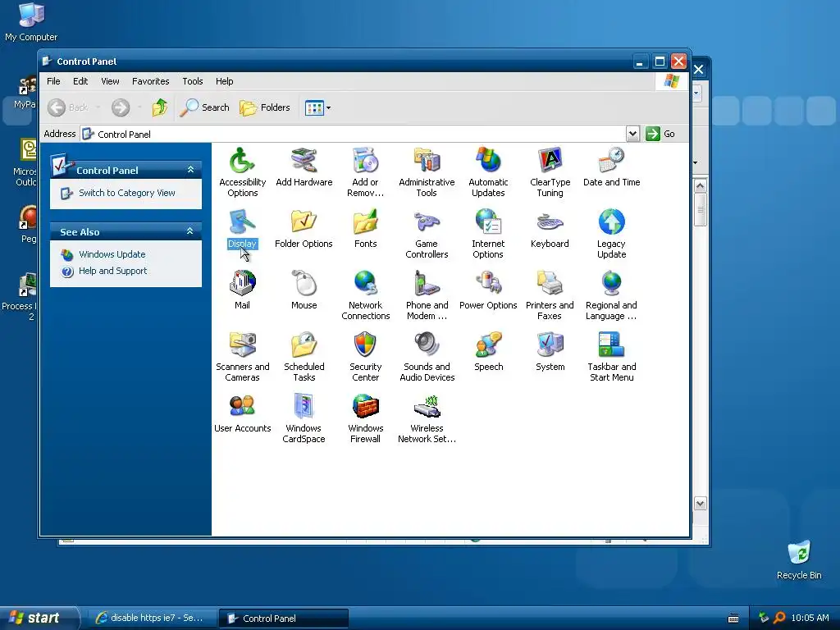The width and height of the screenshot is (840, 630).
Task: Click the Search toolbar button
Action: point(204,107)
